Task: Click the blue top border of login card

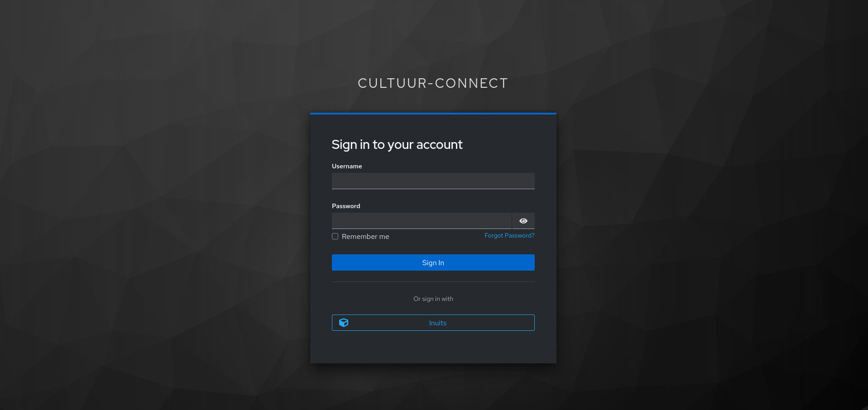Action: [433, 114]
